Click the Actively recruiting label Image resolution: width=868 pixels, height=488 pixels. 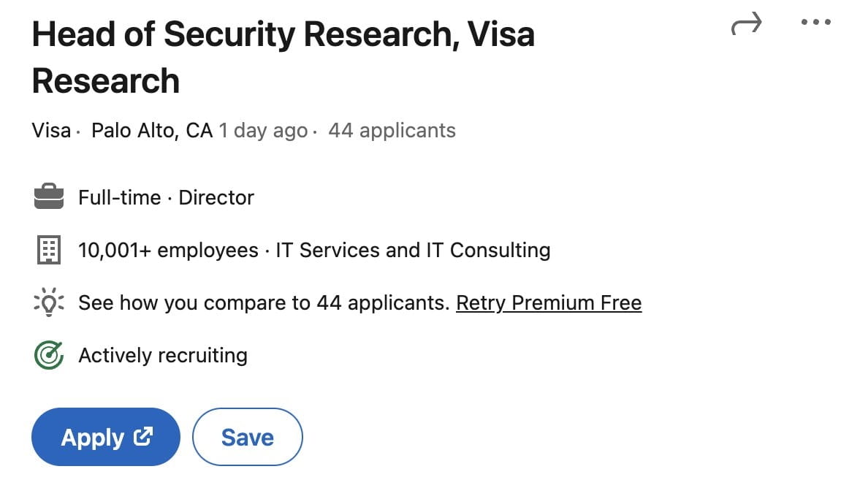tap(163, 356)
